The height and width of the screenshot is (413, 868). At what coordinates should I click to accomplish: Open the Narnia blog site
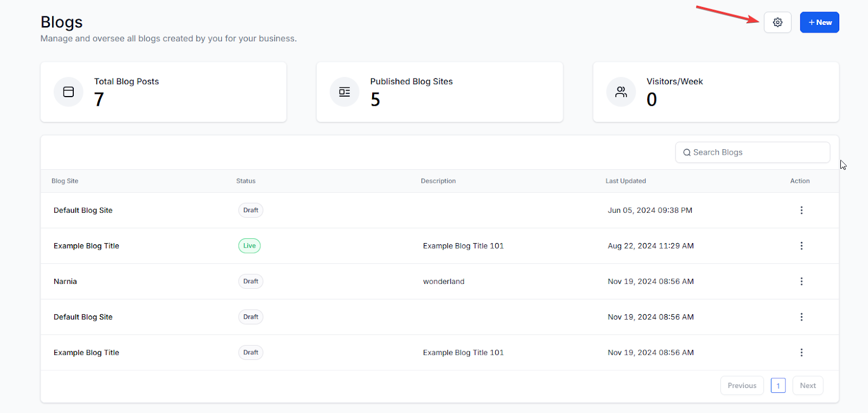pos(65,281)
